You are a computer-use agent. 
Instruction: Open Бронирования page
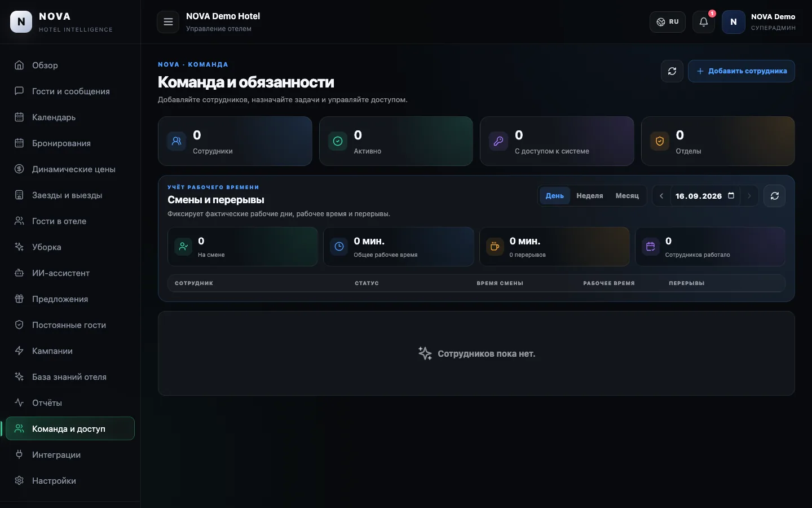(x=70, y=143)
